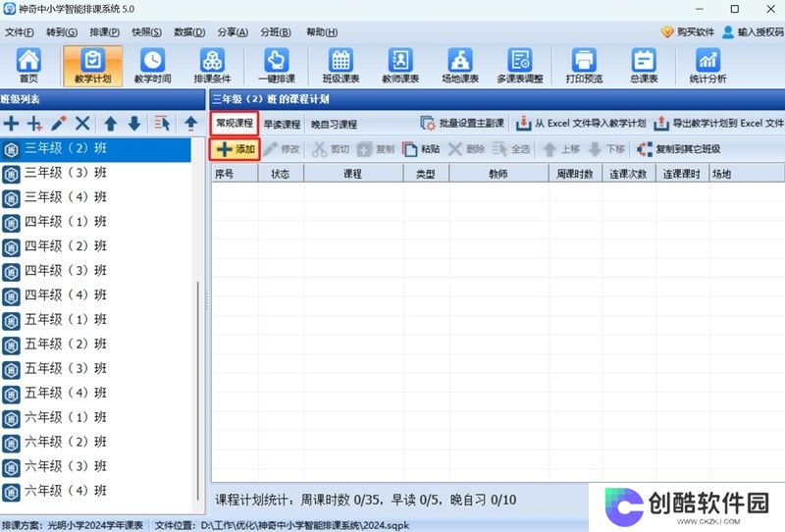Click the down-arrow move class down icon
The image size is (785, 532).
coord(134,124)
